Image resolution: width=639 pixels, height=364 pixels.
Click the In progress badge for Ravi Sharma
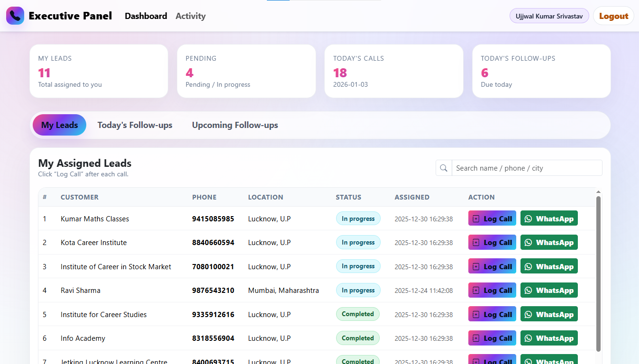pyautogui.click(x=358, y=290)
